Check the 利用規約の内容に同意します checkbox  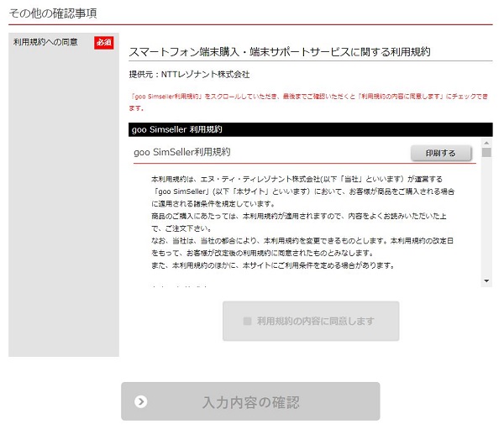click(247, 321)
